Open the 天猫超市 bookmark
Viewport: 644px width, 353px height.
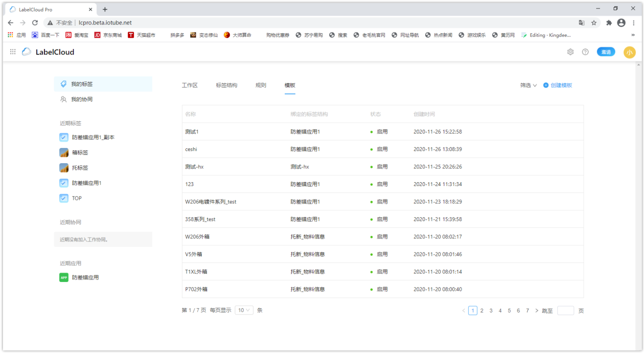[x=141, y=35]
